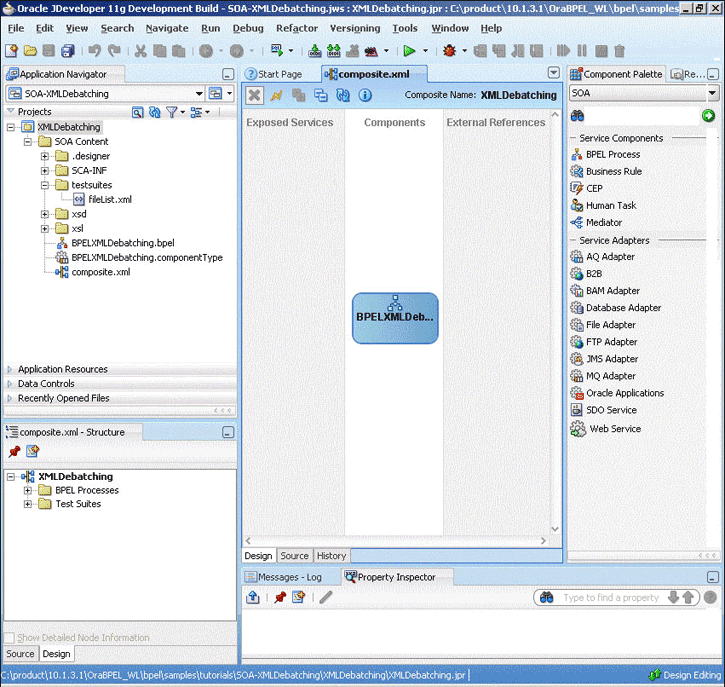Image resolution: width=725 pixels, height=687 pixels.
Task: Open the Refactor menu
Action: pos(296,28)
